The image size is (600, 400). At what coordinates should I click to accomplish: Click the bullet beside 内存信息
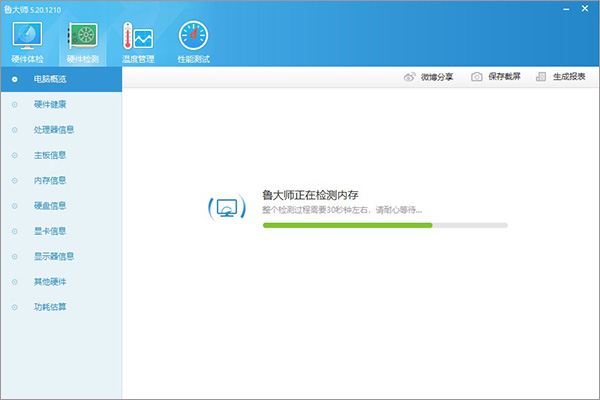click(x=15, y=180)
